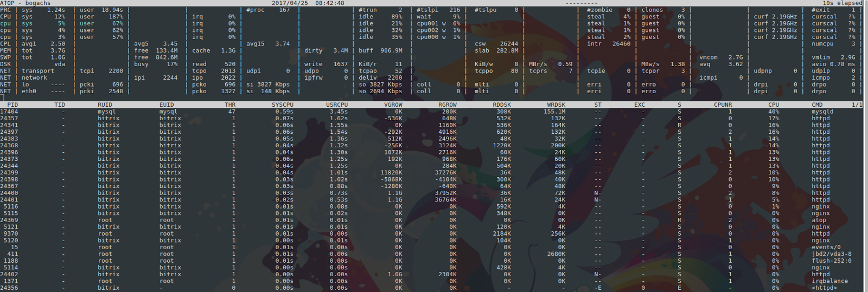Click the VGROW column header
Screen dimensions: 868x292
[x=393, y=105]
